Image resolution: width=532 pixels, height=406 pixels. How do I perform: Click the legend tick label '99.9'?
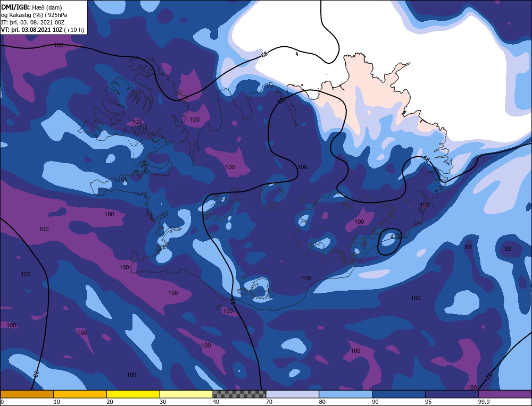tap(483, 402)
